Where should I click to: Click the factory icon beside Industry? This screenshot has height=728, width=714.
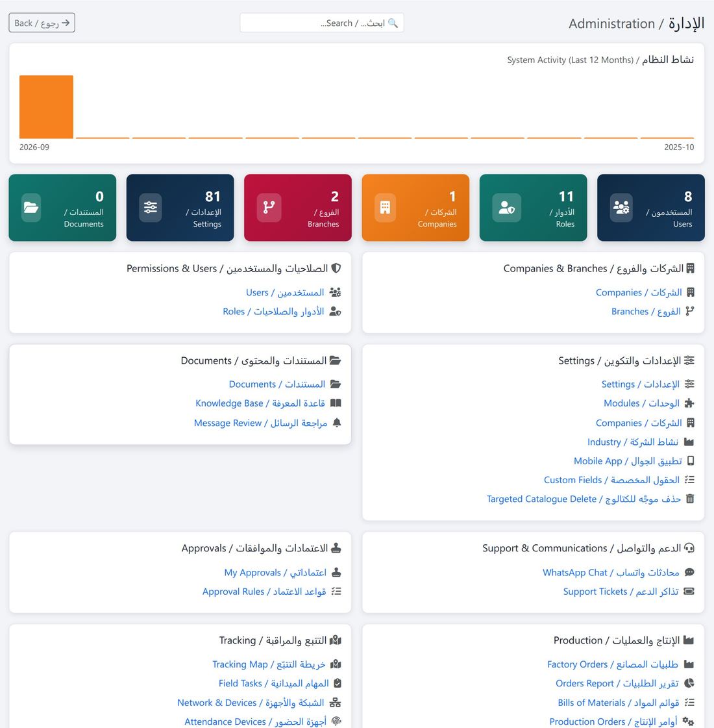point(689,442)
